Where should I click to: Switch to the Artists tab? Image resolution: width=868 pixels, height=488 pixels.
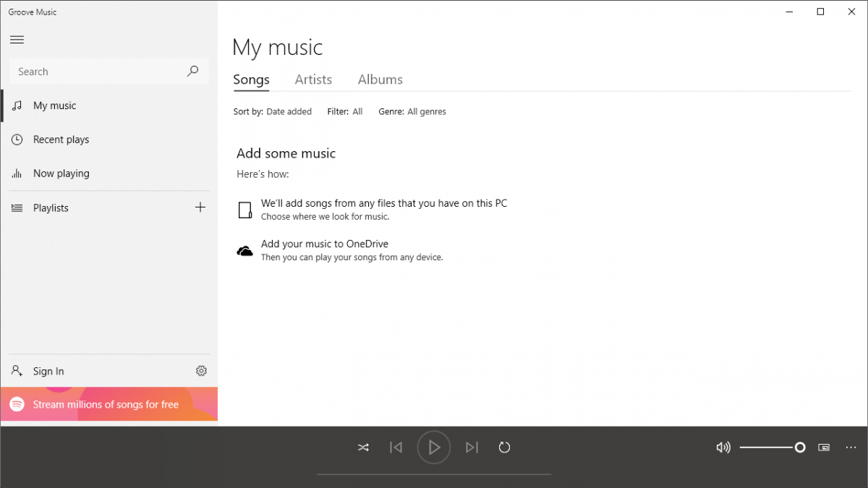[313, 80]
